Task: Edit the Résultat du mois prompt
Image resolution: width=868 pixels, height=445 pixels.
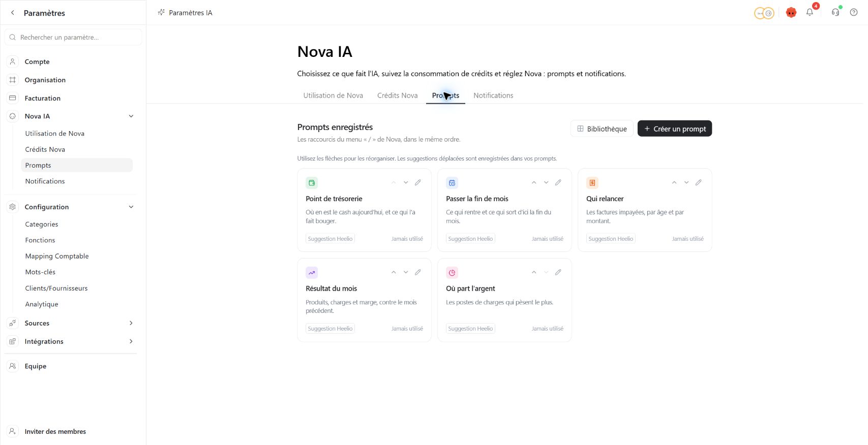Action: pyautogui.click(x=418, y=272)
